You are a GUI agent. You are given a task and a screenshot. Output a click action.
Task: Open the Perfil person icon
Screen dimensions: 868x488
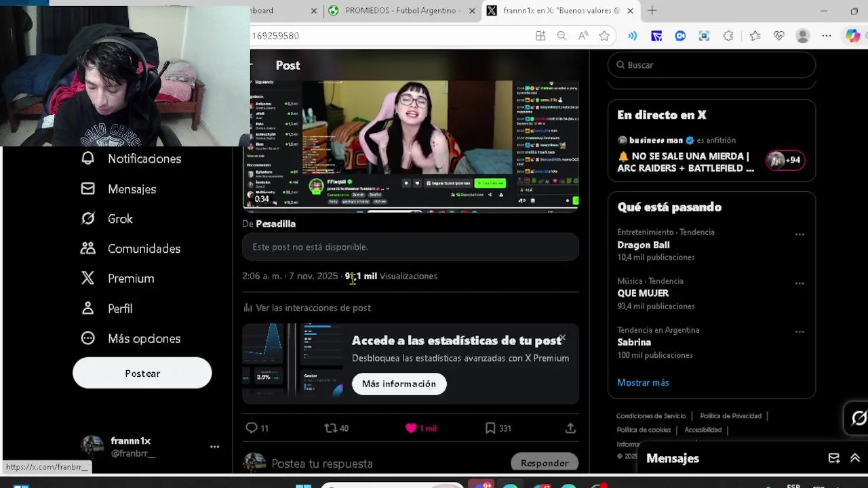[88, 308]
